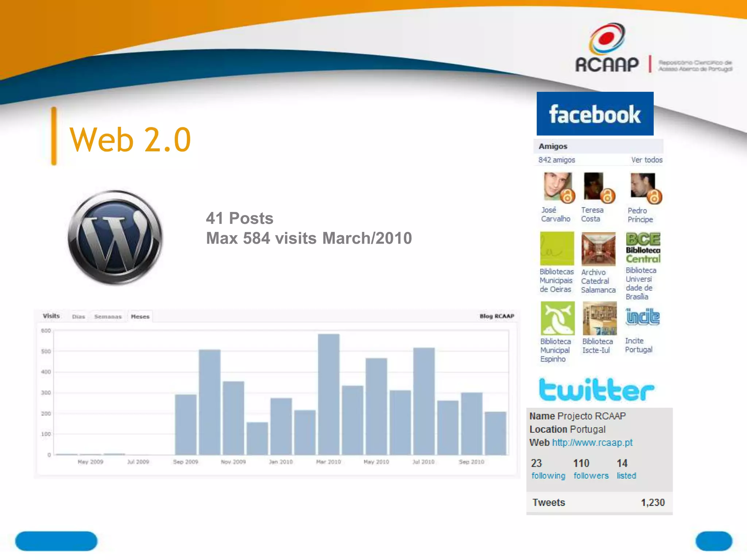Image resolution: width=747 pixels, height=560 pixels.
Task: Click the BCE Biblioteca Central logo
Action: 643,248
